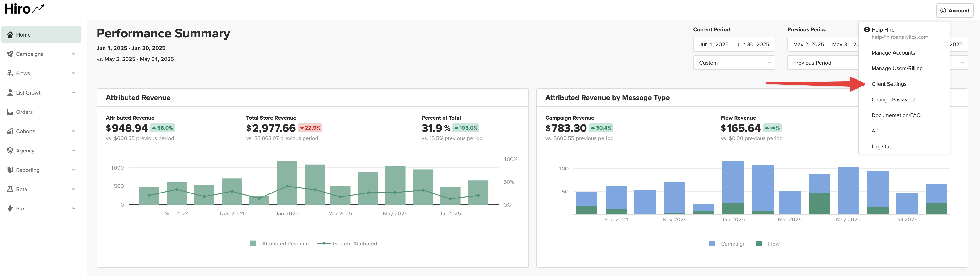Image resolution: width=980 pixels, height=276 pixels.
Task: Select Client Settings from account menu
Action: pyautogui.click(x=889, y=84)
